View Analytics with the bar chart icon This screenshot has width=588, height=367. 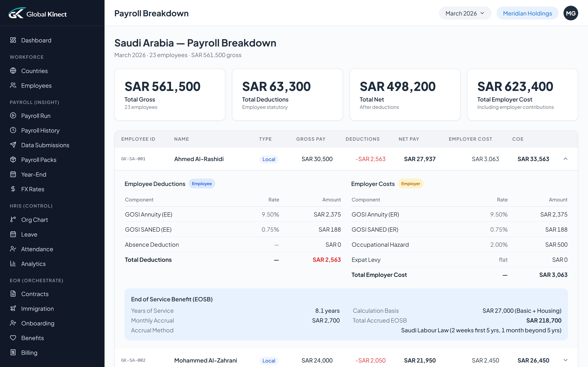[13, 264]
